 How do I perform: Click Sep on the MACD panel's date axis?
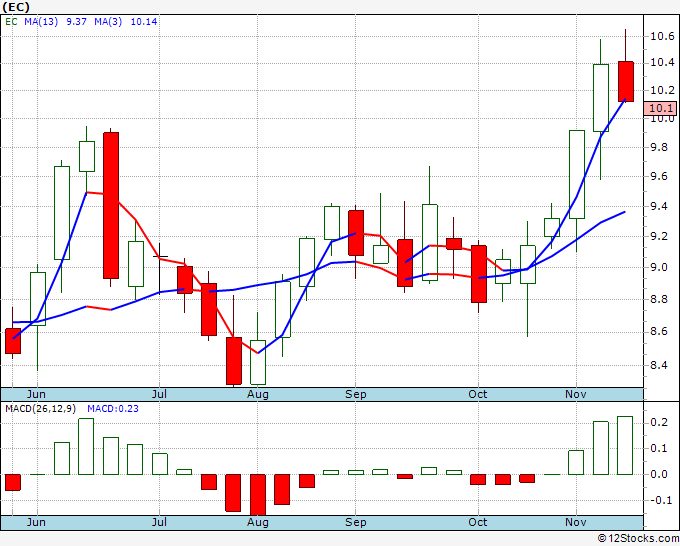356,522
